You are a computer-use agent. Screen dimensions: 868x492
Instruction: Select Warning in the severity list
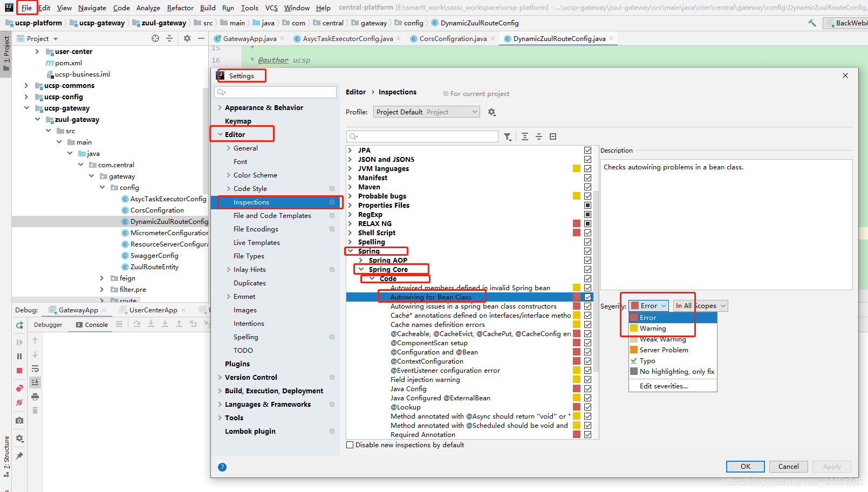coord(673,329)
